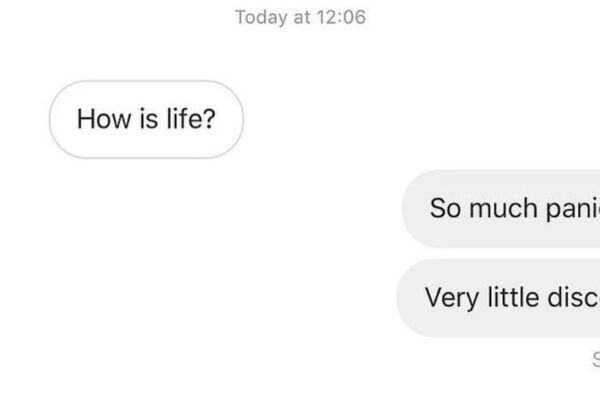Screen dimensions: 600x399
Task: Tap the truncated word "pani" at the bubble edge
Action: coord(573,210)
